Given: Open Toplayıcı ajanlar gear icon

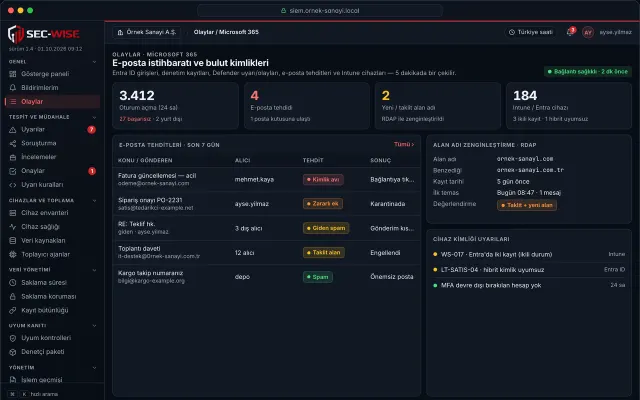Looking at the screenshot, I should click(x=13, y=255).
